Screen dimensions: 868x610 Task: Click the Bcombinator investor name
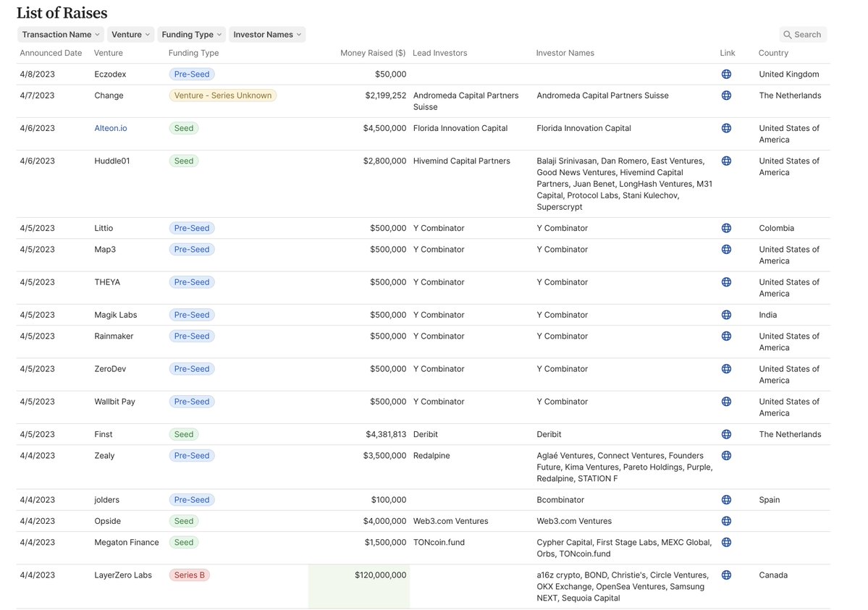click(560, 500)
